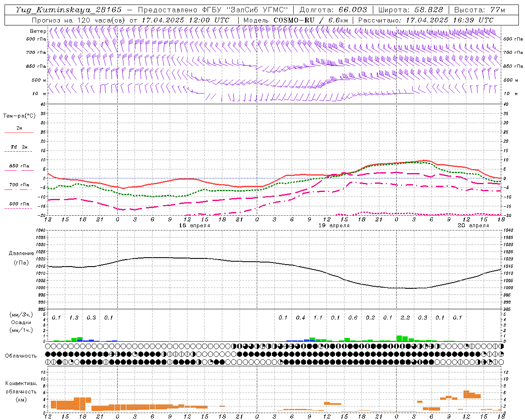Click the longitude value Долгота: 66.003
Screen dimensions: 525x420
333,10
